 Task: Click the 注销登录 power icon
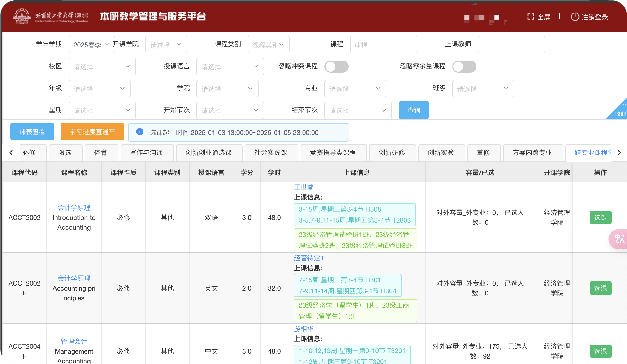tap(575, 17)
